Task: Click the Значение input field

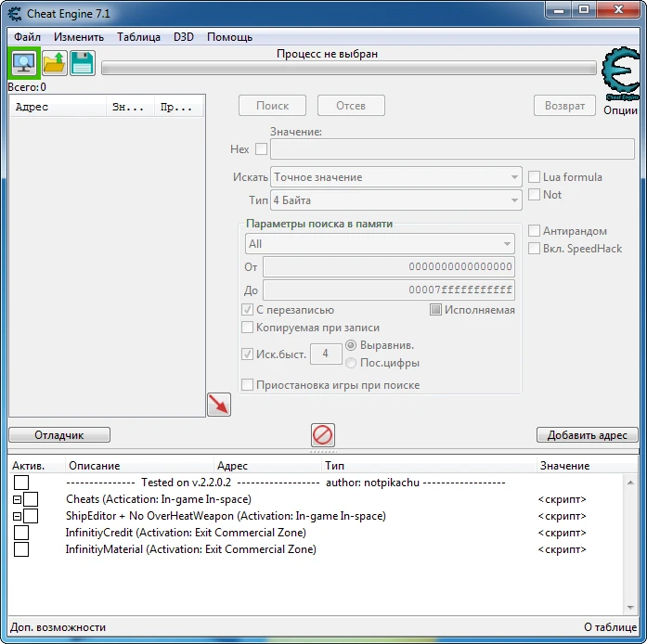Action: coord(452,148)
